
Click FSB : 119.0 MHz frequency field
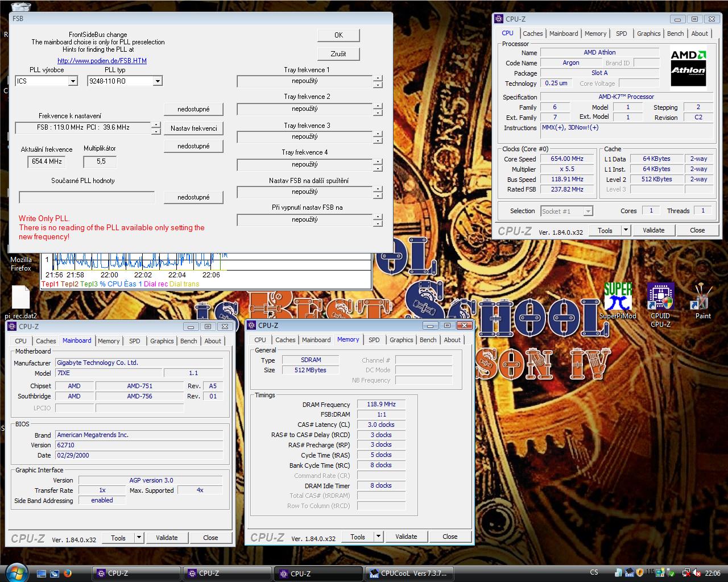[83, 127]
